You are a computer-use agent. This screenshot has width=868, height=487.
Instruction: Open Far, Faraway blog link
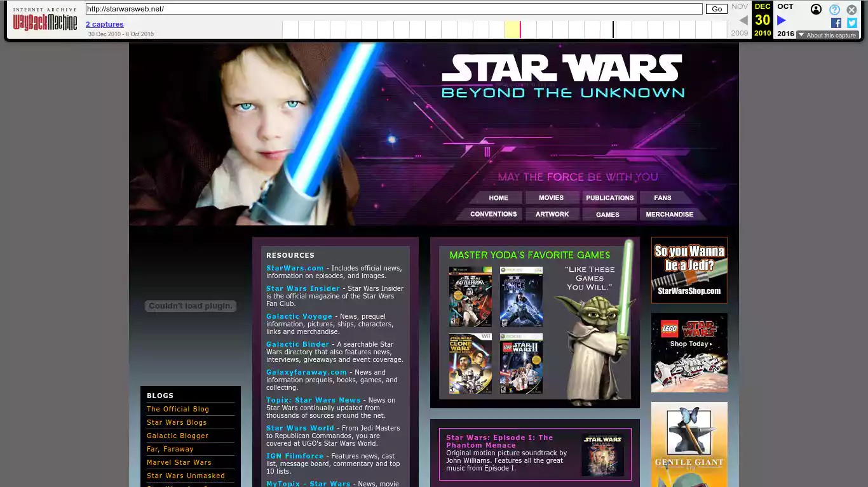click(x=170, y=449)
